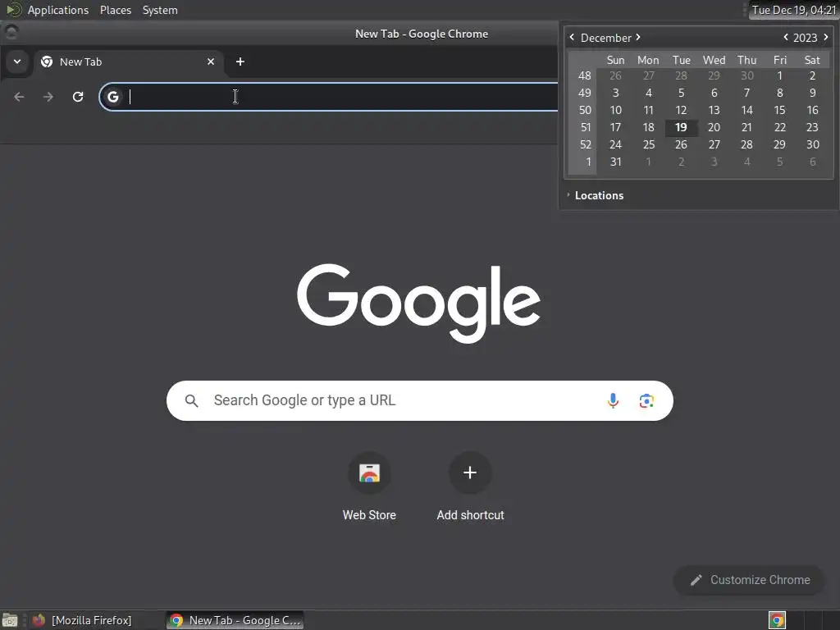The image size is (840, 630).
Task: Select December 8 in the calendar
Action: pyautogui.click(x=779, y=94)
